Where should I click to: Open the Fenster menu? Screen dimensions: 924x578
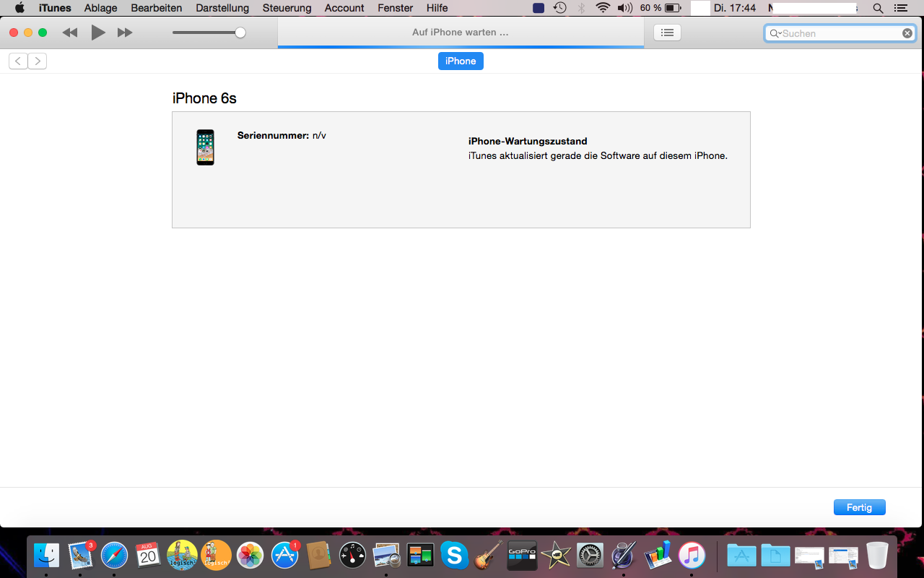[x=396, y=8]
